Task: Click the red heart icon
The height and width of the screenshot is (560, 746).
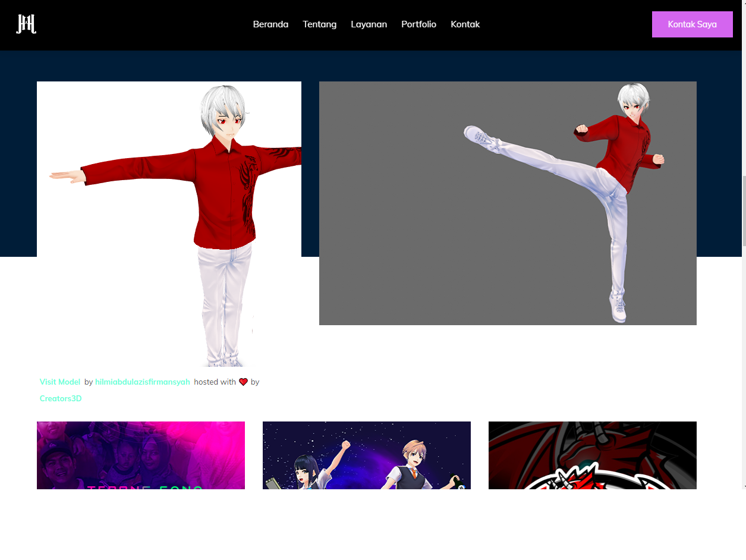Action: tap(243, 382)
